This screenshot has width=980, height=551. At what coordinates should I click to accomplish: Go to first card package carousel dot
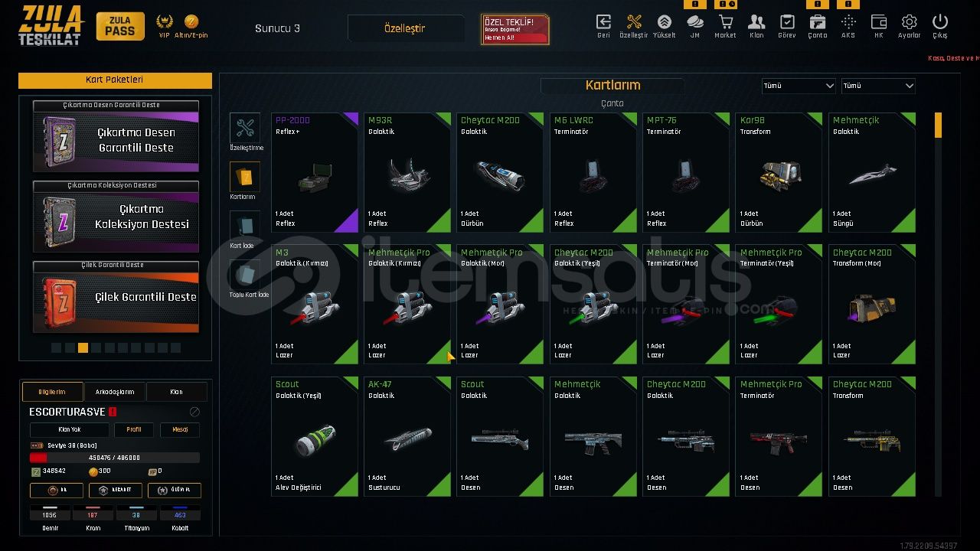[56, 347]
